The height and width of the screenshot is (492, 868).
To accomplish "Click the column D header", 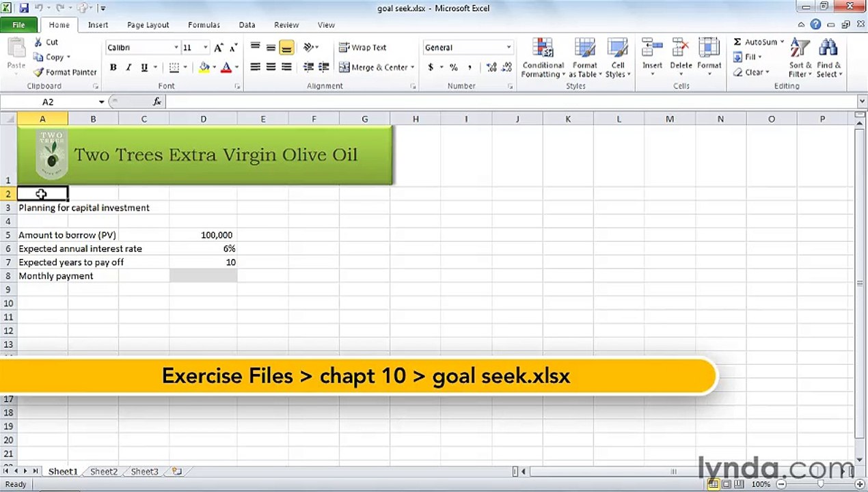I will coord(203,119).
